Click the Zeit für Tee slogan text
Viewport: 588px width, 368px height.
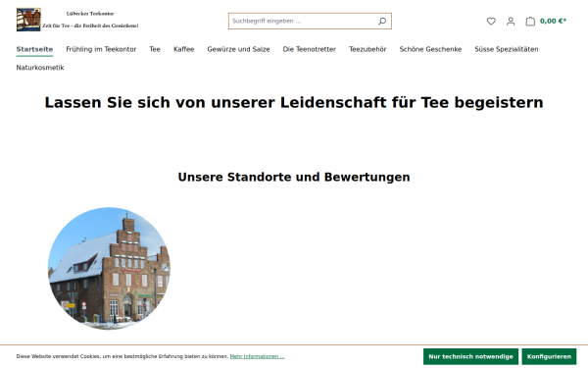(90, 26)
